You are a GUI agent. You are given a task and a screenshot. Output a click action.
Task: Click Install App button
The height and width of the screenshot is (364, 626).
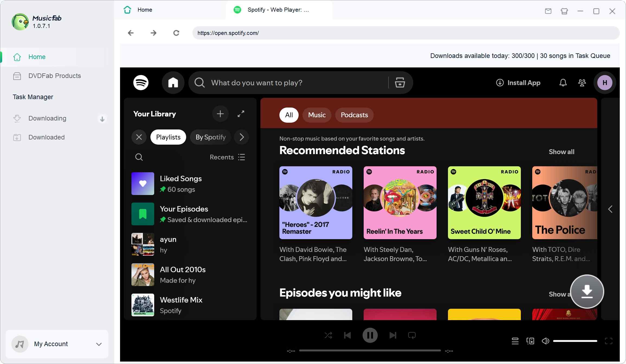[x=518, y=83]
